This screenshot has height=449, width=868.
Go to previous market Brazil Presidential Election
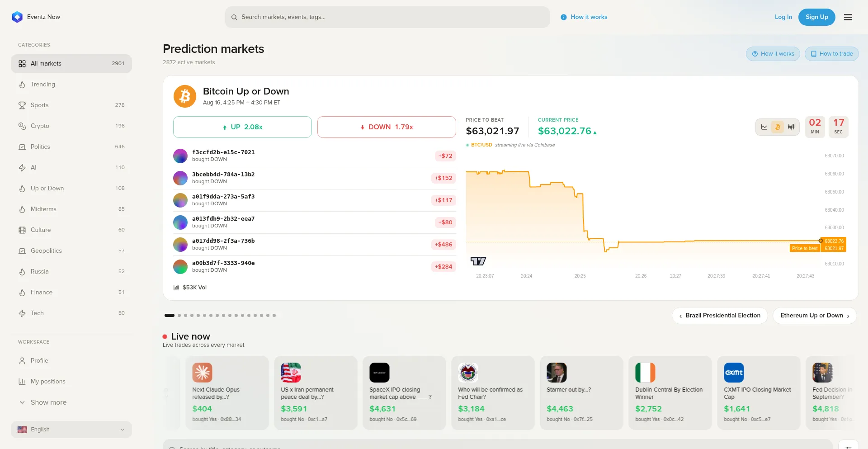(x=720, y=316)
